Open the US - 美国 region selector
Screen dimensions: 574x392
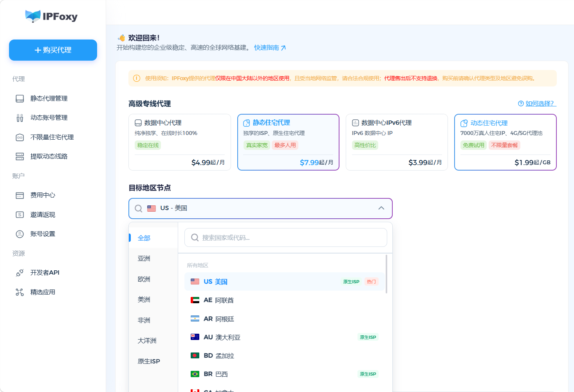click(x=260, y=209)
